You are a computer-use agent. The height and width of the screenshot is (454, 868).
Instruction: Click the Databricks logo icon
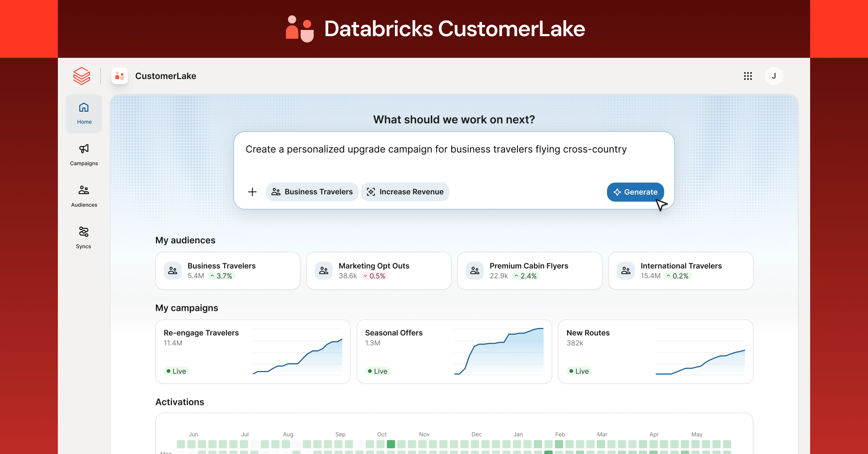[x=81, y=76]
